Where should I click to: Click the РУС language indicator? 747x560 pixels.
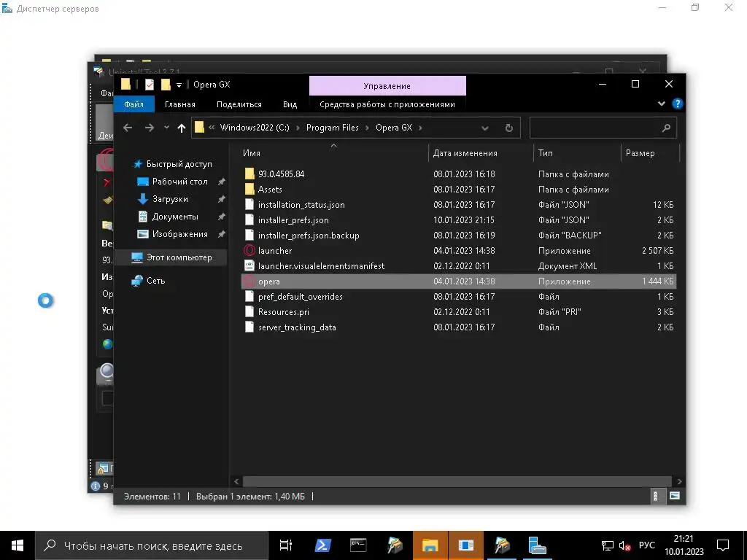[x=646, y=545]
